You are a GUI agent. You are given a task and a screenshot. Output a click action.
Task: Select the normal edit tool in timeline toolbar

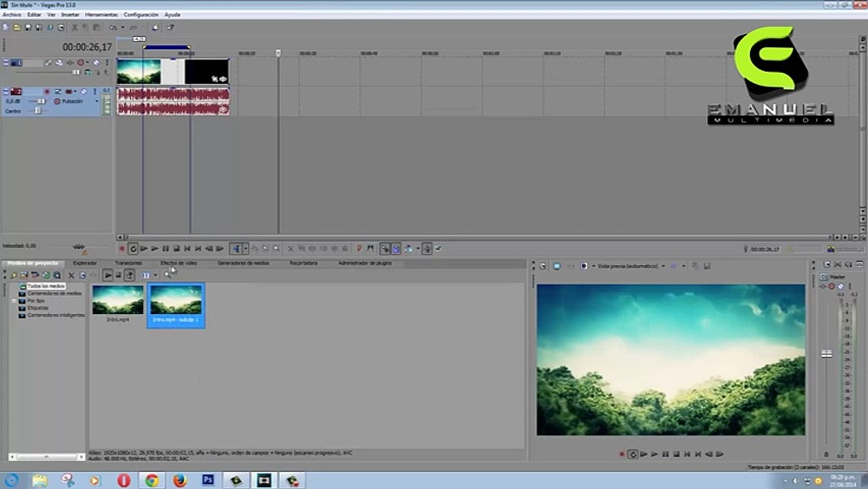click(x=236, y=249)
